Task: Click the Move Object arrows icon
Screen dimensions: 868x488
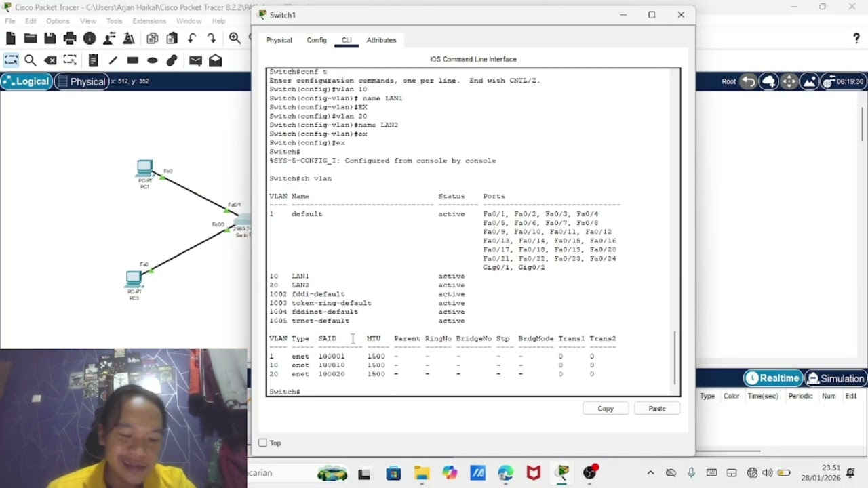Action: click(789, 81)
